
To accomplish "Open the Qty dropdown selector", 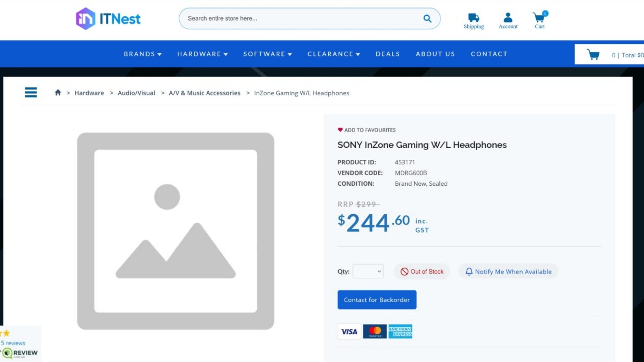I will [368, 271].
